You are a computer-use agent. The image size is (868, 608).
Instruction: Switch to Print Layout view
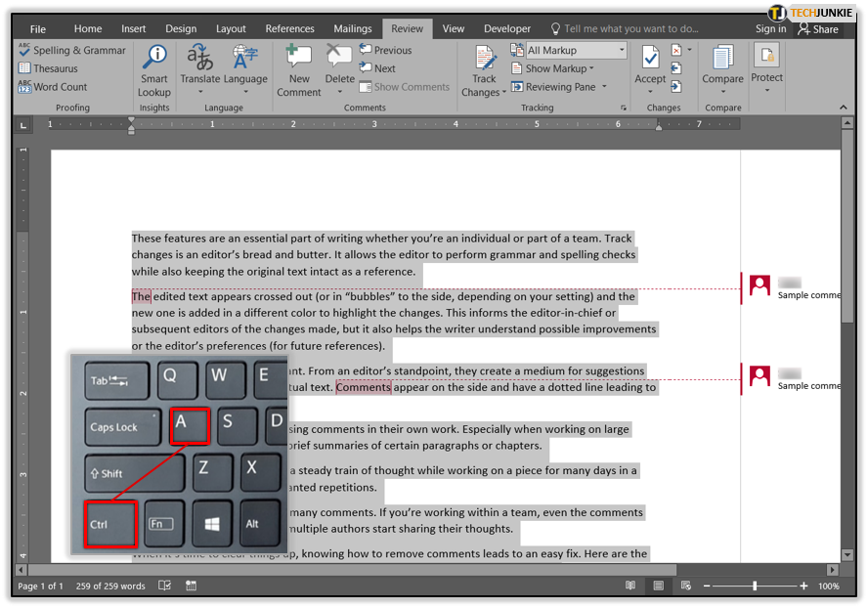658,586
